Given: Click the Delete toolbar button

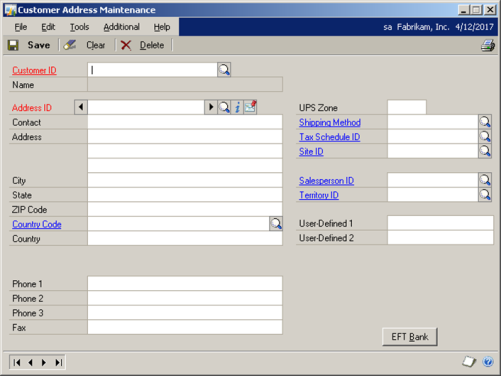Looking at the screenshot, I should click(142, 45).
